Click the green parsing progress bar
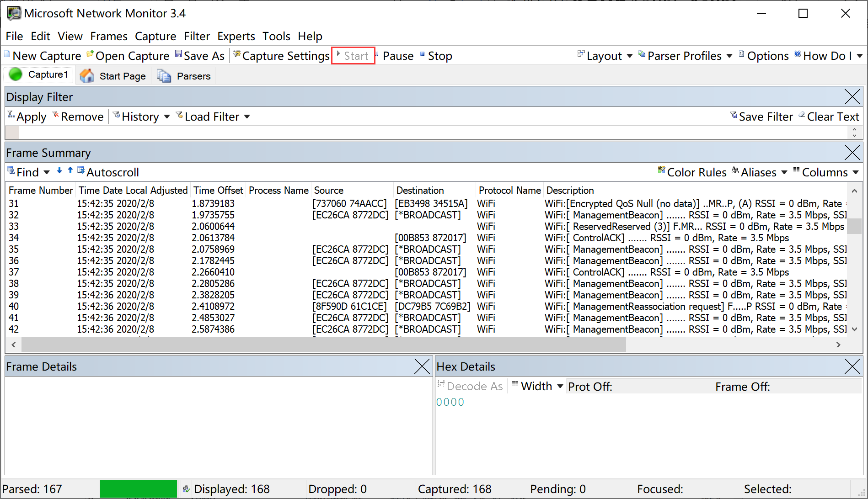Image resolution: width=868 pixels, height=499 pixels. click(x=139, y=489)
